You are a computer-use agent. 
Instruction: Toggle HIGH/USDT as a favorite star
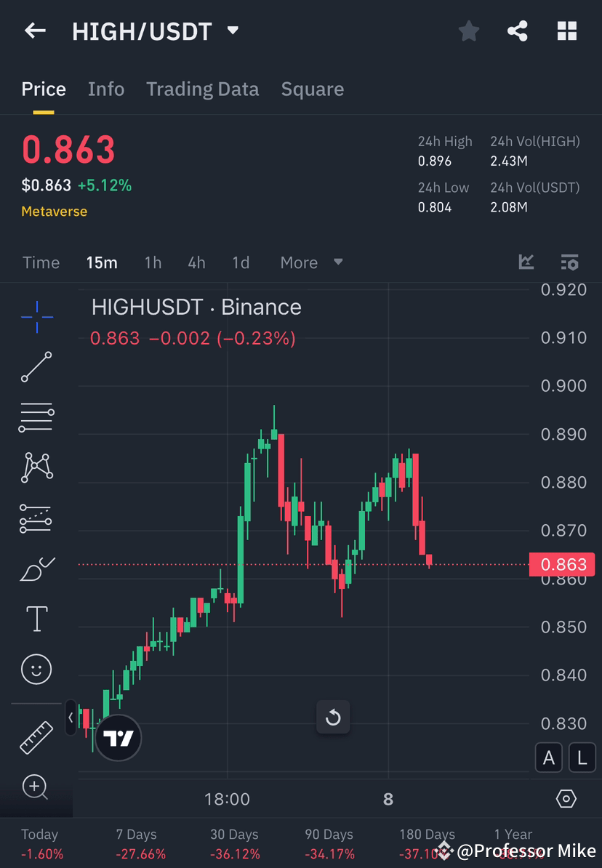(468, 31)
